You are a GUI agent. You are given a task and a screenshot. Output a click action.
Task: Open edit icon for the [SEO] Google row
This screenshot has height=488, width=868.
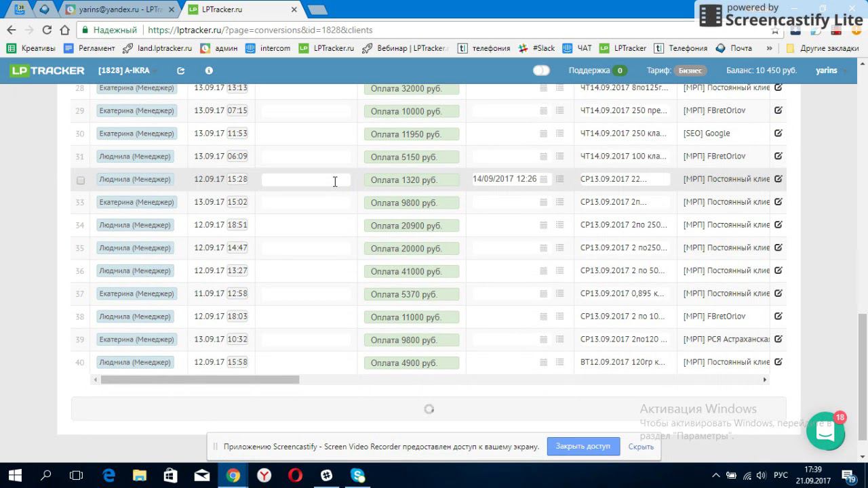click(778, 134)
